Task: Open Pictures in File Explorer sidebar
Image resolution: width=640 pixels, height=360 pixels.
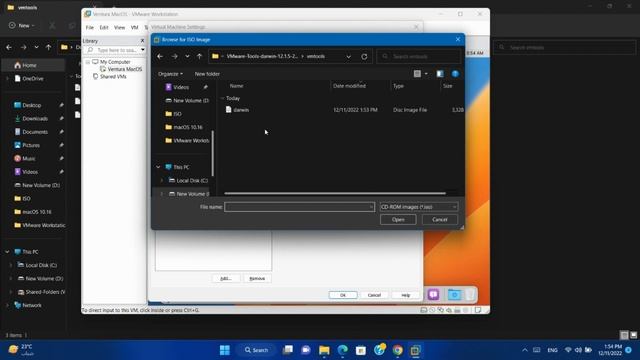Action: click(31, 145)
